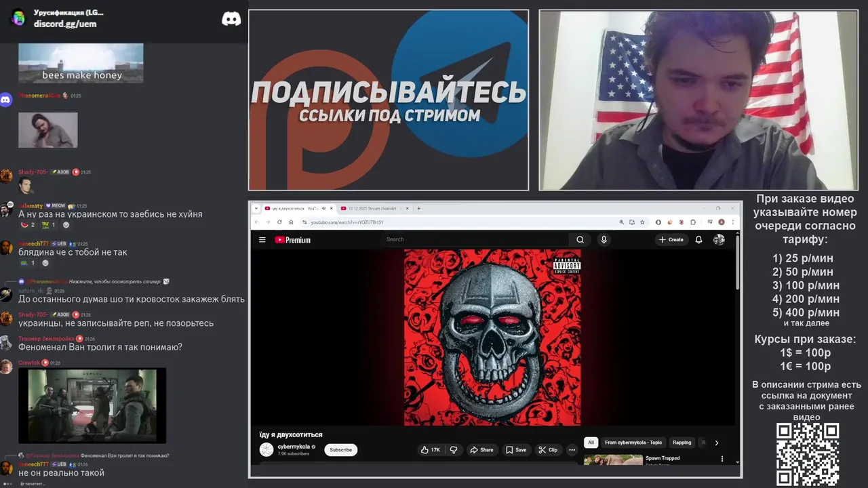Subscribe to cybermykola
The image size is (868, 488).
340,449
